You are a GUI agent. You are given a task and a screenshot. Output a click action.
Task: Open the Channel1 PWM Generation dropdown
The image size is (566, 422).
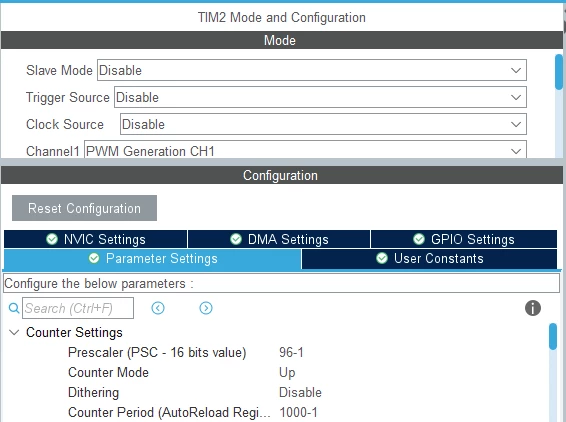click(x=305, y=150)
